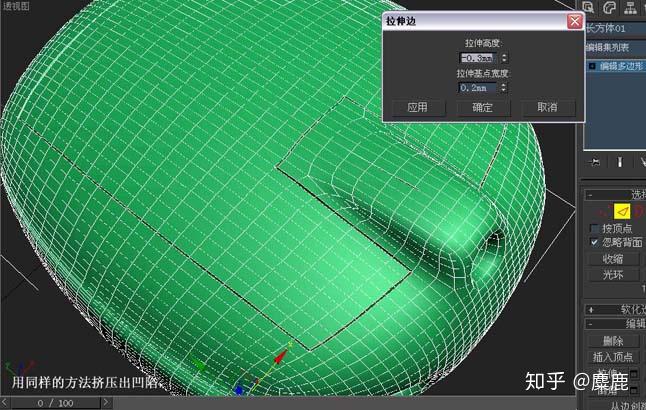The image size is (646, 410).
Task: Click the 0 / 100 time slider
Action: pos(56,403)
